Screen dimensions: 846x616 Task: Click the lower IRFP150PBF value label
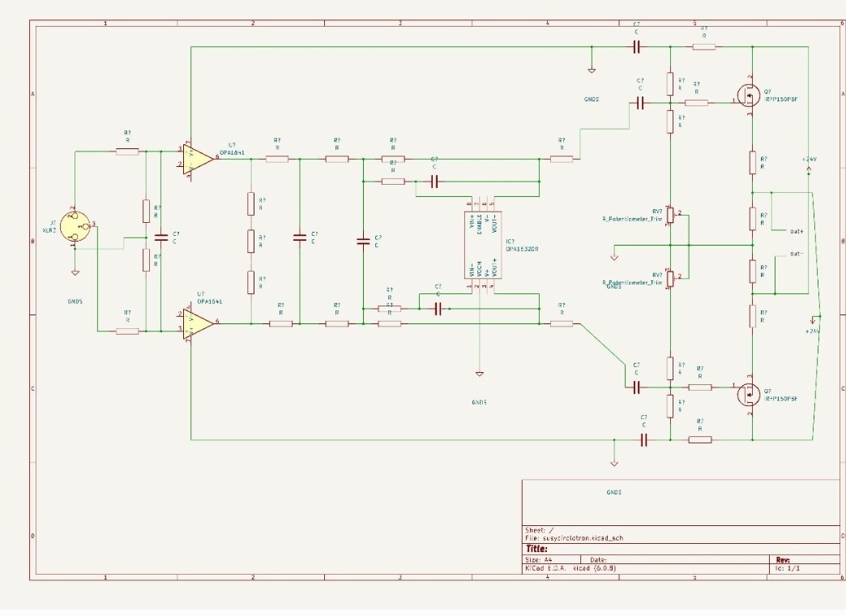coord(780,399)
